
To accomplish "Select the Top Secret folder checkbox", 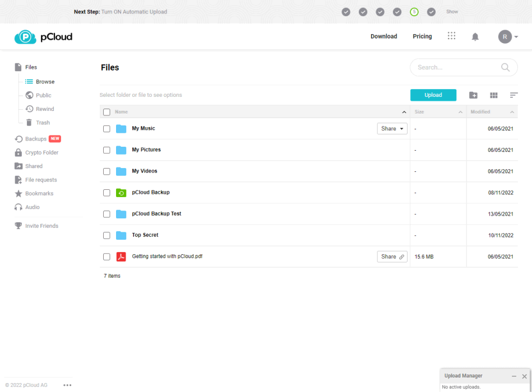I will coord(107,235).
